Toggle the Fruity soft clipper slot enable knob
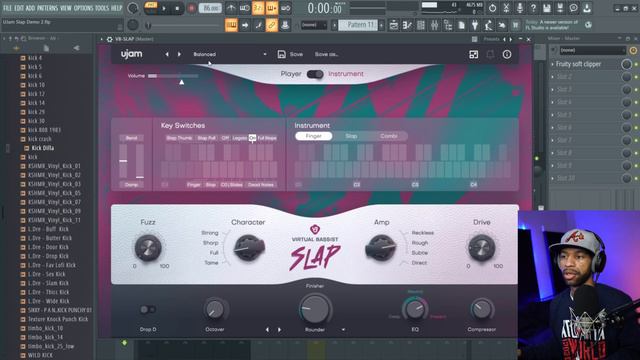This screenshot has width=640, height=360. pos(626,64)
